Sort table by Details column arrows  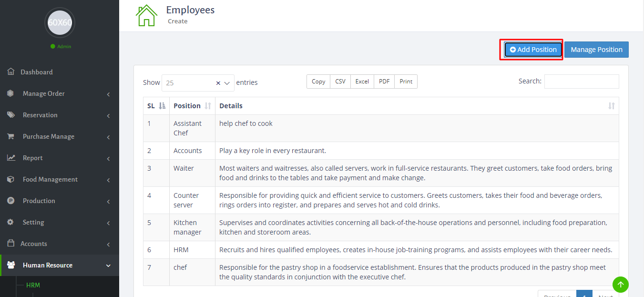[611, 106]
